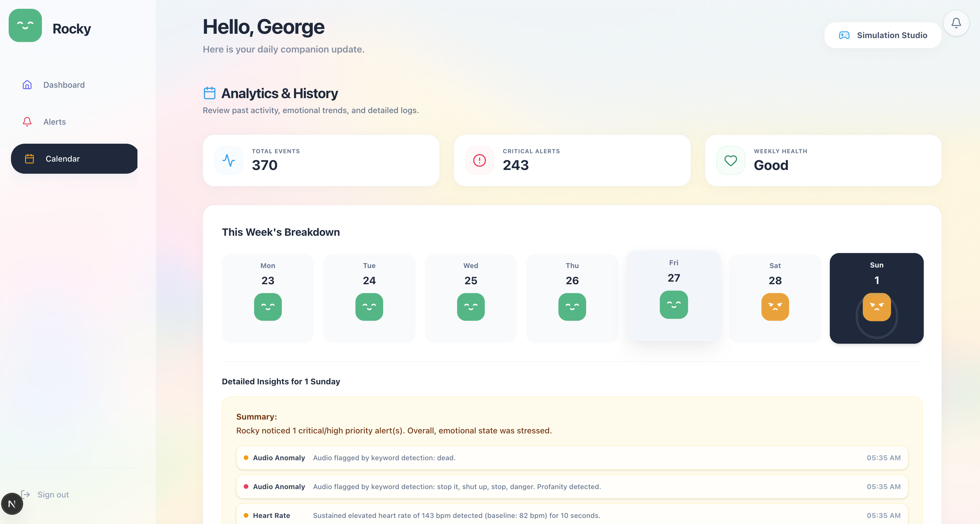
Task: Click the stressed orange face on Saturday
Action: pyautogui.click(x=775, y=306)
